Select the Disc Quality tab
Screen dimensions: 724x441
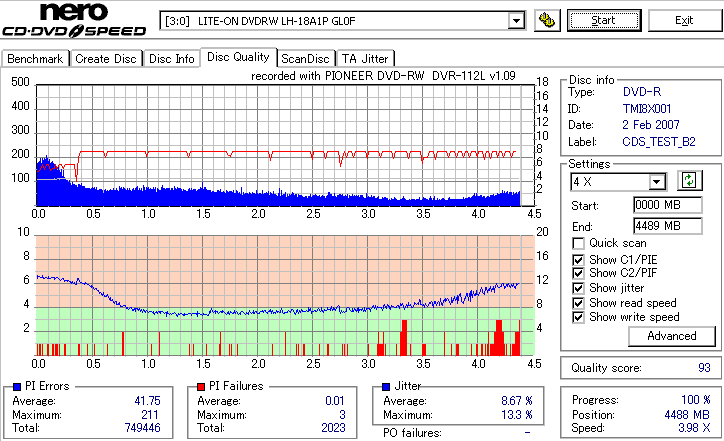coord(238,57)
